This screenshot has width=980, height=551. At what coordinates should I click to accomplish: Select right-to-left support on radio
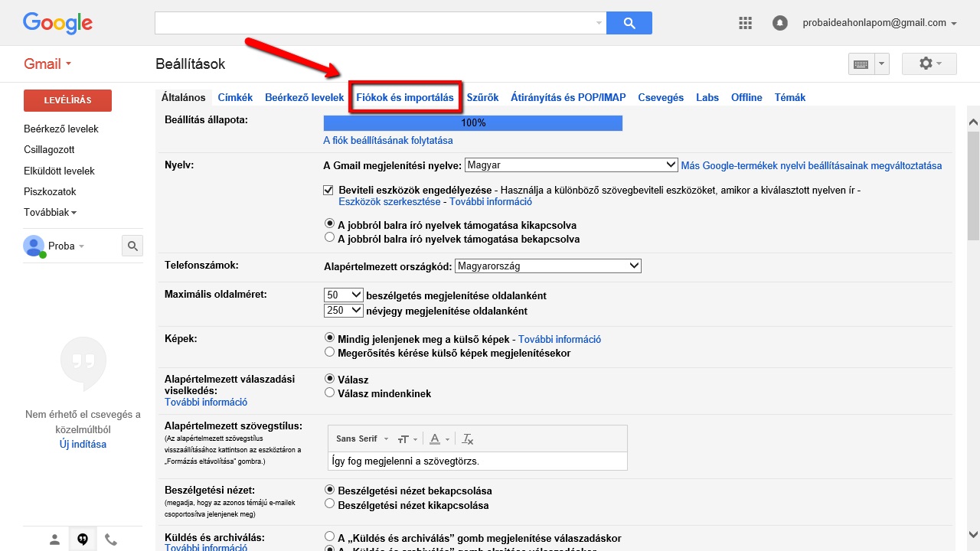[330, 238]
